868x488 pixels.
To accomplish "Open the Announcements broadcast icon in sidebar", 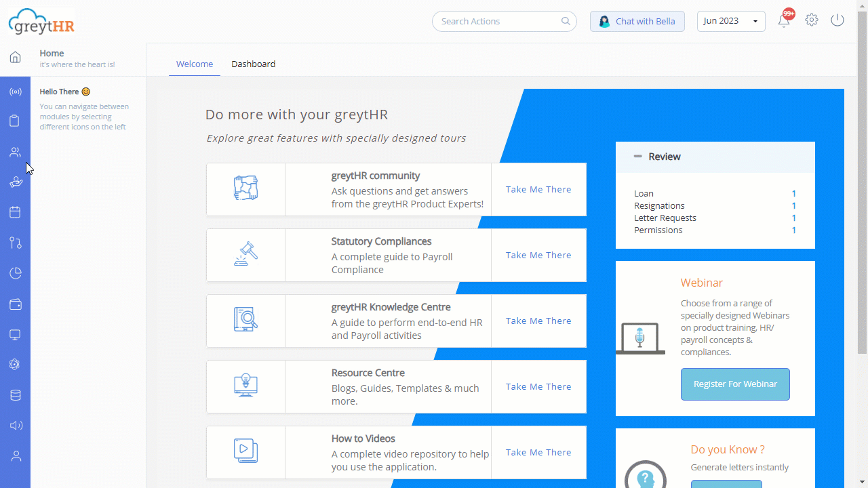I will point(15,91).
